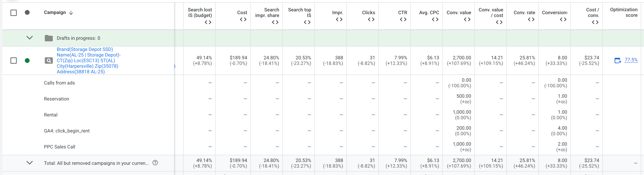
Task: Sort by the Impr. column header
Action: pyautogui.click(x=337, y=12)
